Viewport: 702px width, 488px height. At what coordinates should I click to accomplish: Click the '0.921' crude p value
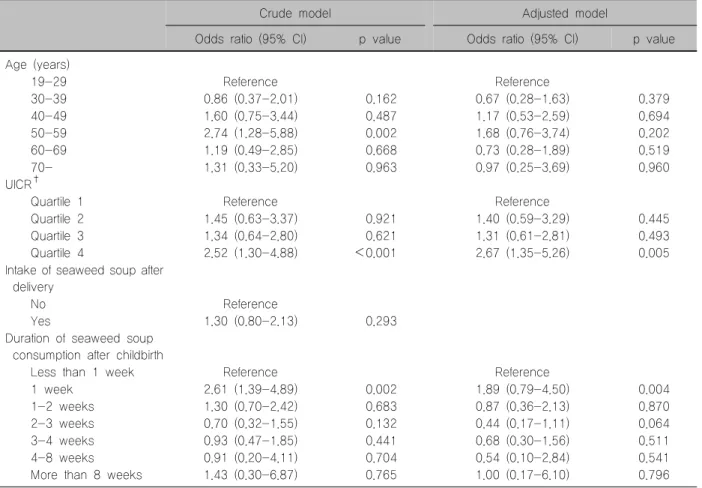coord(381,218)
